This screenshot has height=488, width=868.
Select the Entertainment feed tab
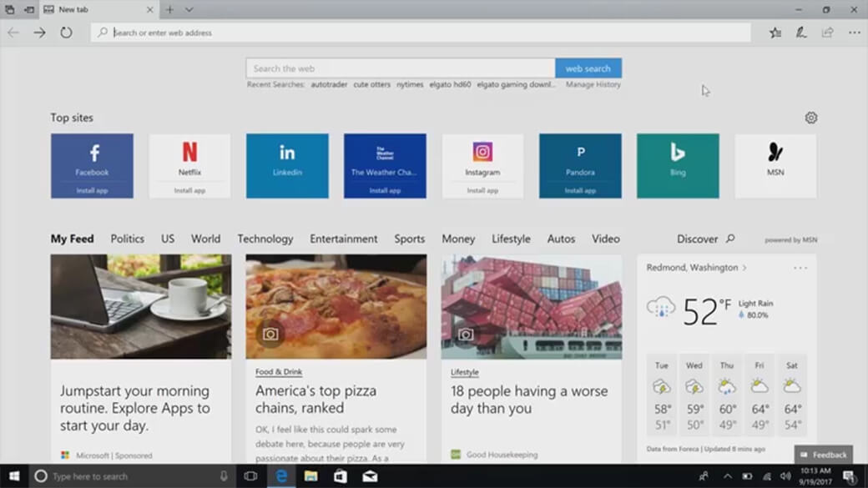pos(343,239)
